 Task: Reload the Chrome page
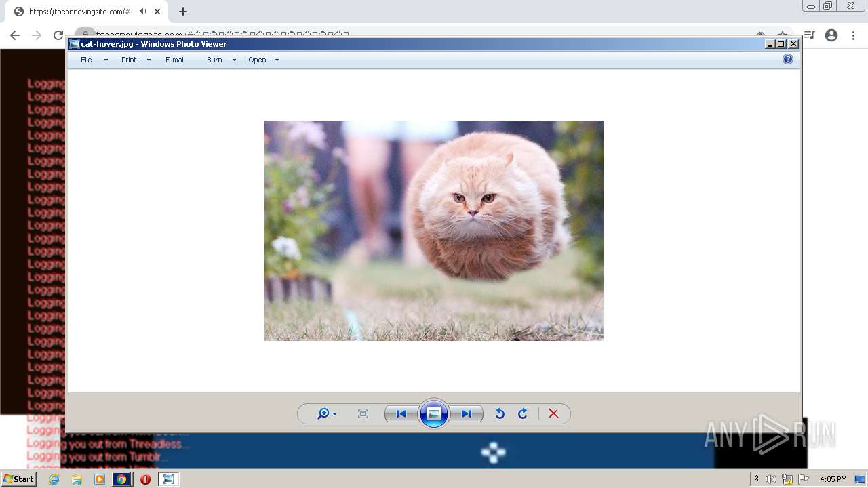point(58,35)
